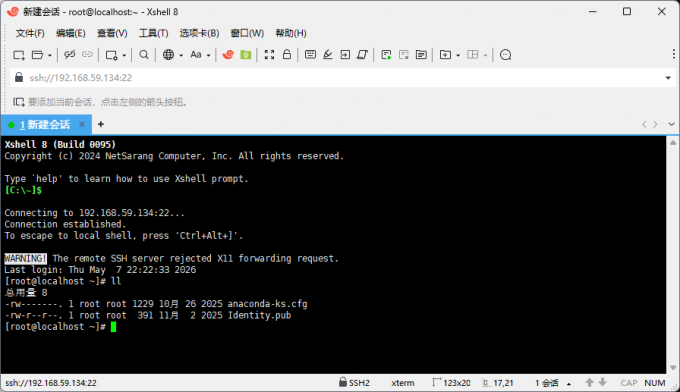The width and height of the screenshot is (680, 392).
Task: Click the Find magnifier icon
Action: pos(144,55)
